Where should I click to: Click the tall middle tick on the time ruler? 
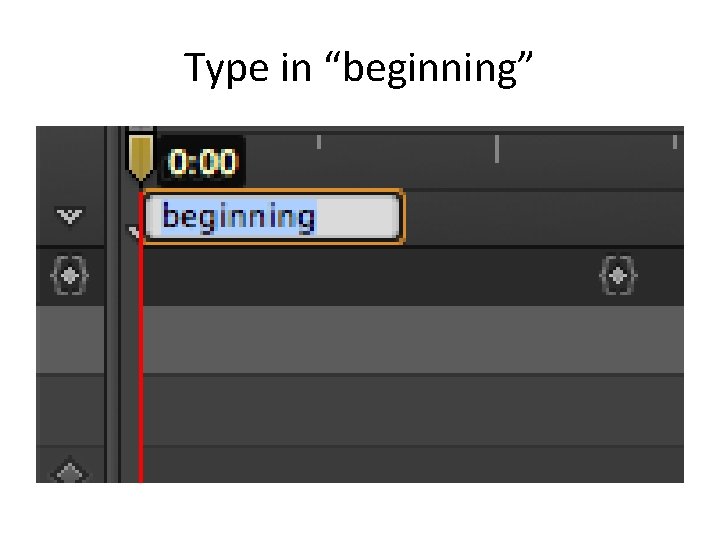coord(497,148)
